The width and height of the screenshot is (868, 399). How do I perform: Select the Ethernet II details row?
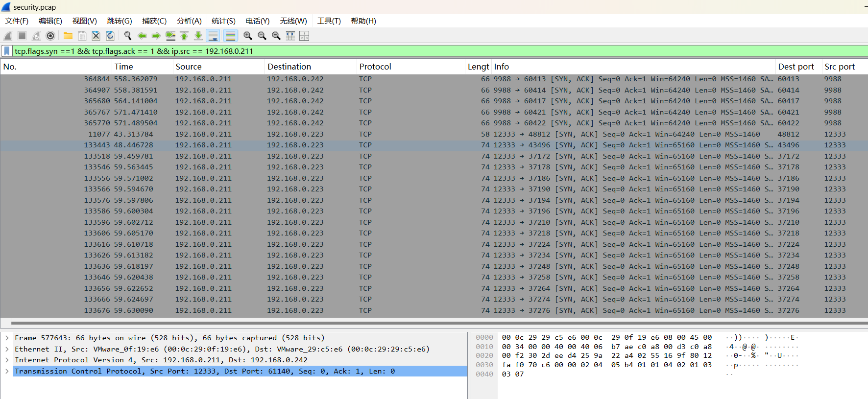tap(240, 349)
